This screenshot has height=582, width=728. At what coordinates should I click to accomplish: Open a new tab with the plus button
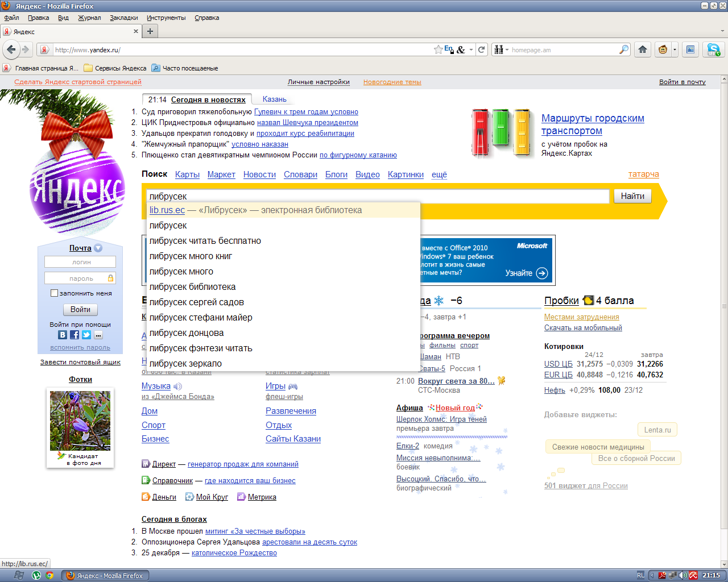[x=150, y=31]
